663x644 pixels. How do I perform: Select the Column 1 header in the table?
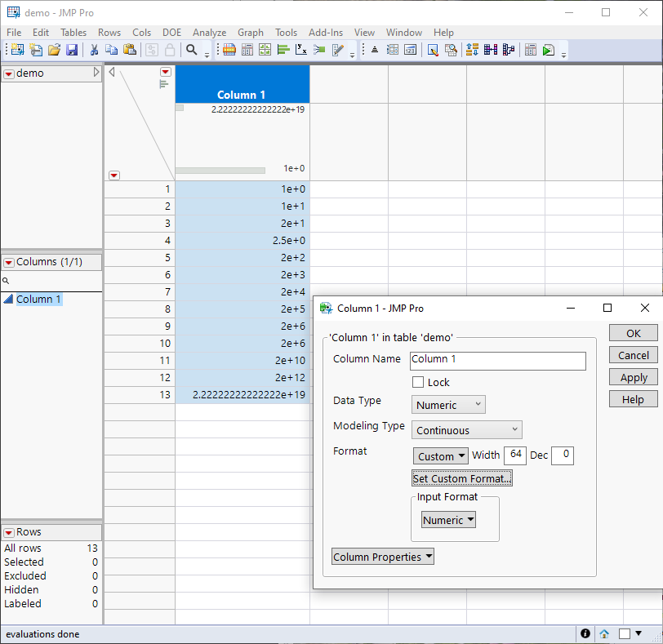pos(243,85)
